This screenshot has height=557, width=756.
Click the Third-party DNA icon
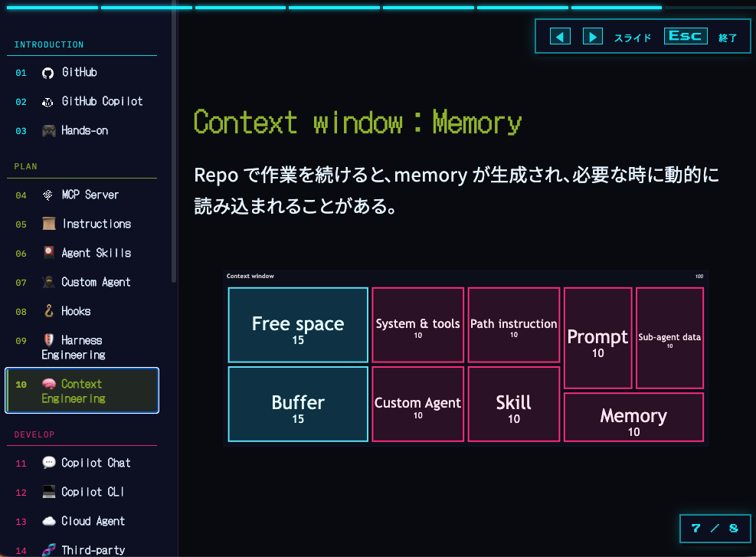(x=49, y=550)
